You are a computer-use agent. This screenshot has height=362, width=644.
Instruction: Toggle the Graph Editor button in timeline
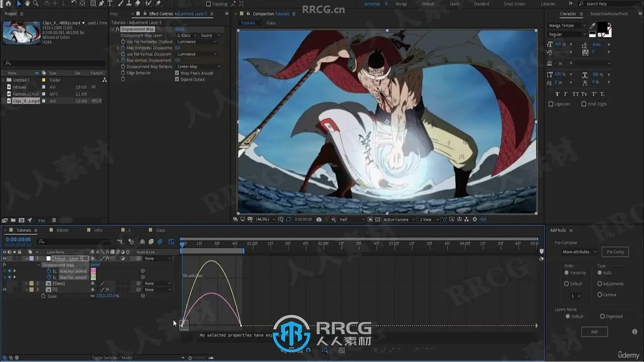click(x=171, y=242)
